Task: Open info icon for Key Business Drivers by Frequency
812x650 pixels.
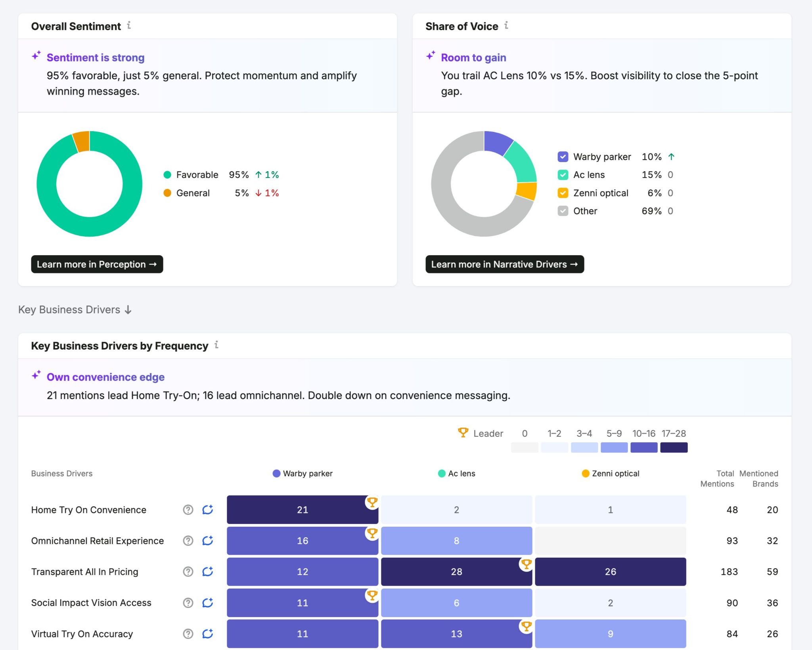Action: pos(216,345)
